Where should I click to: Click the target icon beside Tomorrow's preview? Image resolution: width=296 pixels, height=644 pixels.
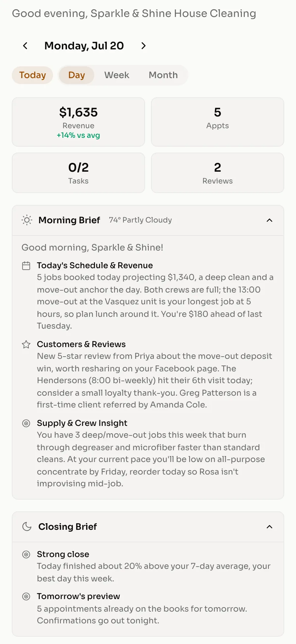coord(26,596)
